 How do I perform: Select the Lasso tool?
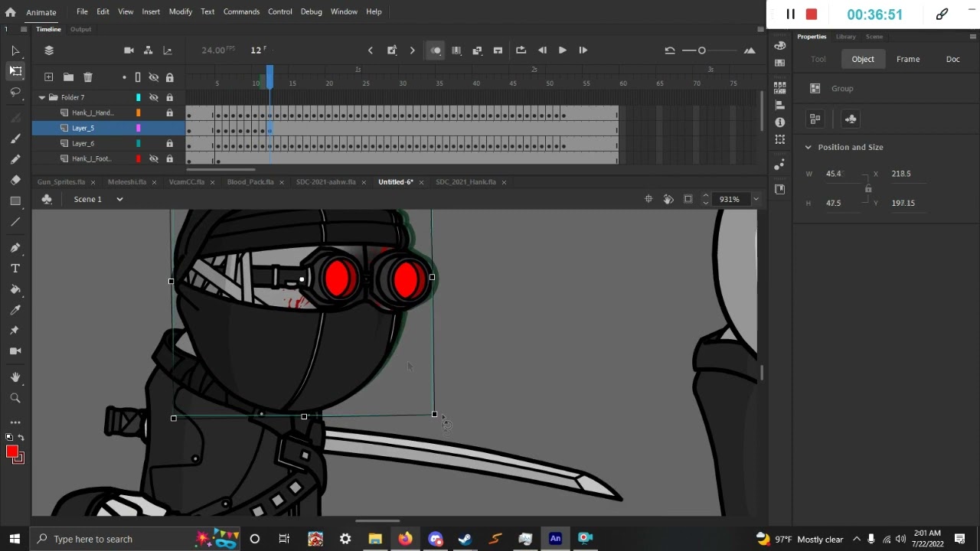tap(15, 92)
